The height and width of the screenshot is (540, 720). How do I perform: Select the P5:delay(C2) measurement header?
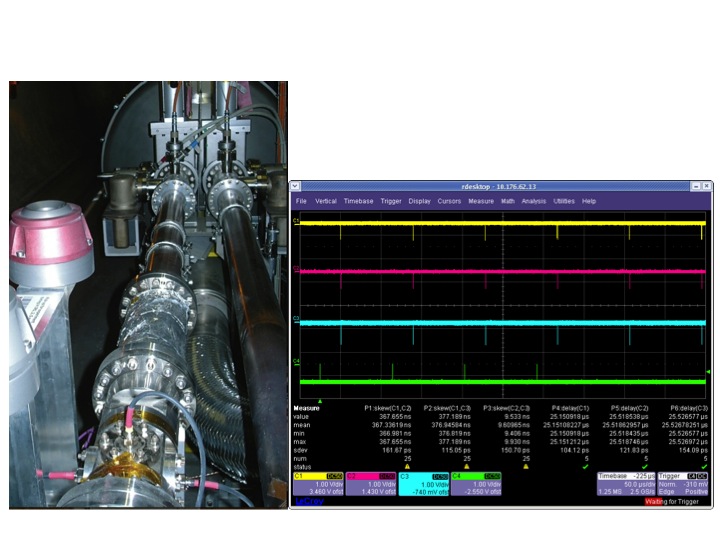point(630,408)
